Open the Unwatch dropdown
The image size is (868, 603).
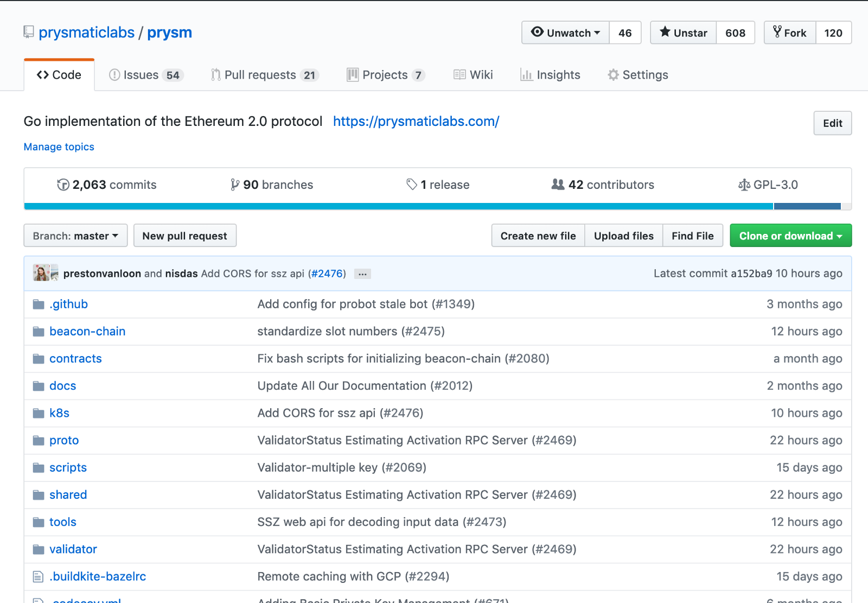pyautogui.click(x=566, y=33)
